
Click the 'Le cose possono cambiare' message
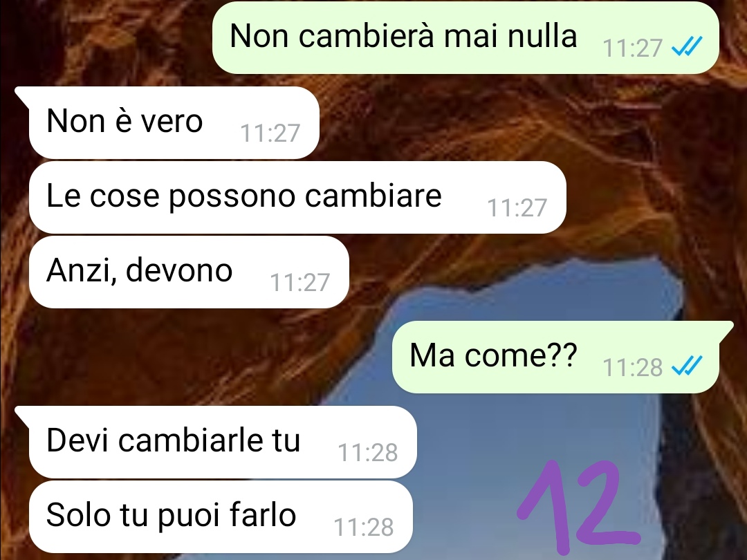(x=297, y=197)
